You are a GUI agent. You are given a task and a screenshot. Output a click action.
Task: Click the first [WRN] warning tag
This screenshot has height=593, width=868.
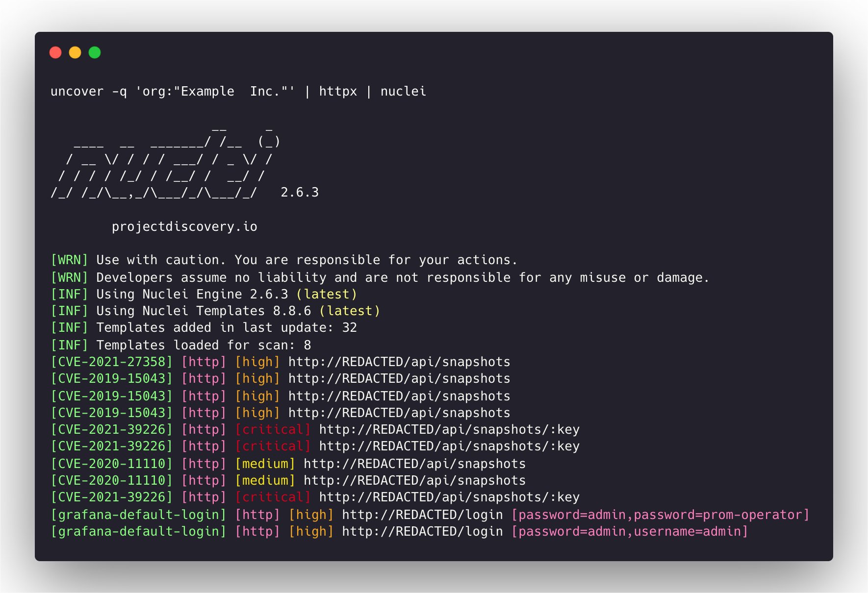click(69, 260)
